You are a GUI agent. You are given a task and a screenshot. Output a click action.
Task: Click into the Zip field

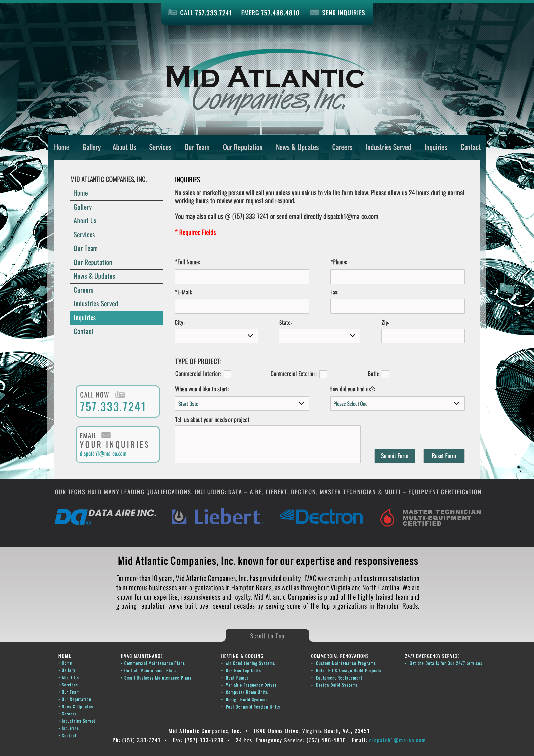pyautogui.click(x=423, y=336)
